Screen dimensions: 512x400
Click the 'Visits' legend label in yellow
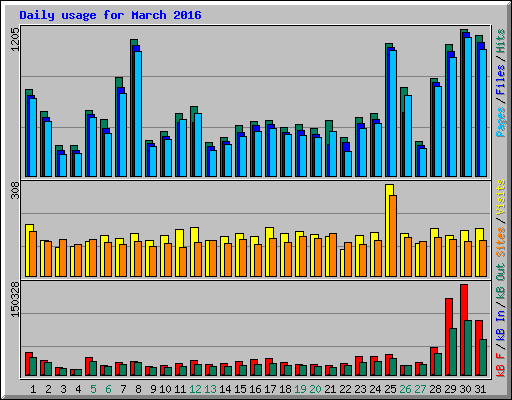[501, 198]
